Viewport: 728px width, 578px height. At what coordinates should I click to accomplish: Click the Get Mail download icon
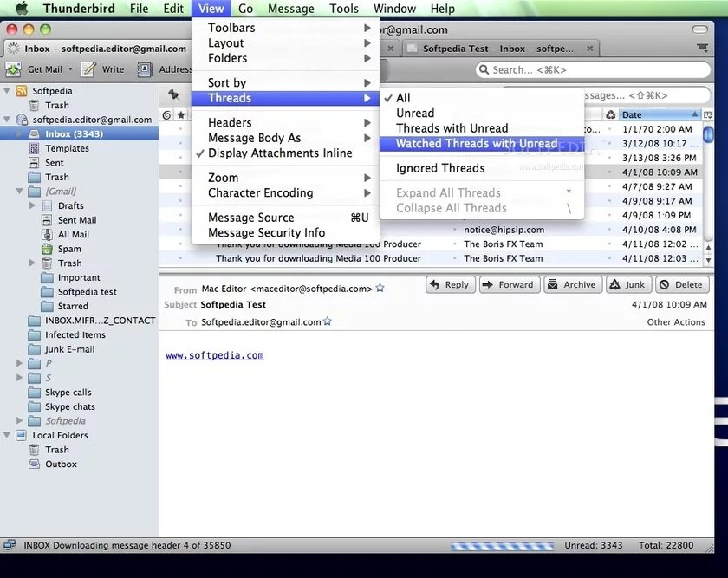pyautogui.click(x=13, y=69)
